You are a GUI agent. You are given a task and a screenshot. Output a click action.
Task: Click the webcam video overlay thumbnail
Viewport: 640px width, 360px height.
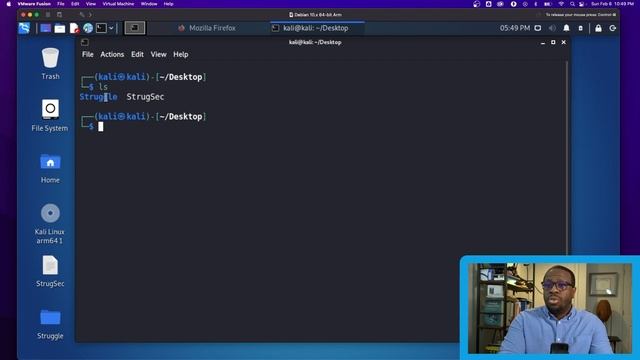click(x=549, y=308)
